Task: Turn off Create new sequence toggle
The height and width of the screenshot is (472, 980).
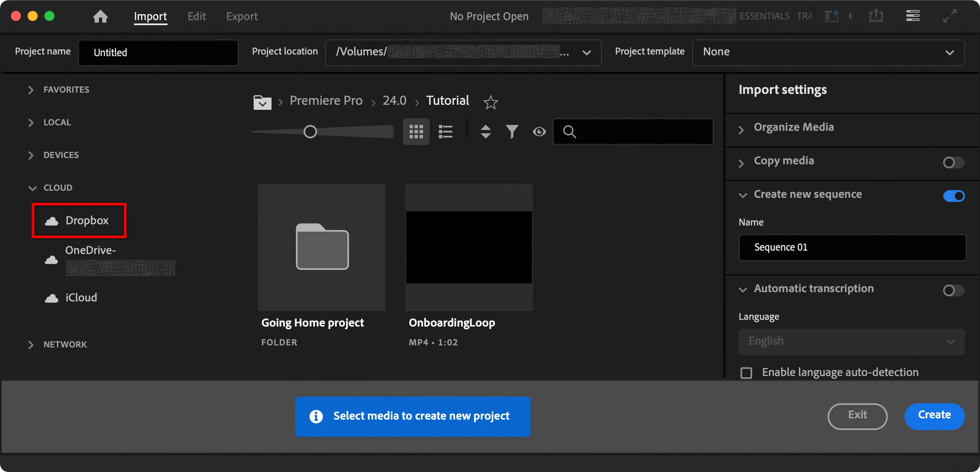Action: (x=953, y=196)
